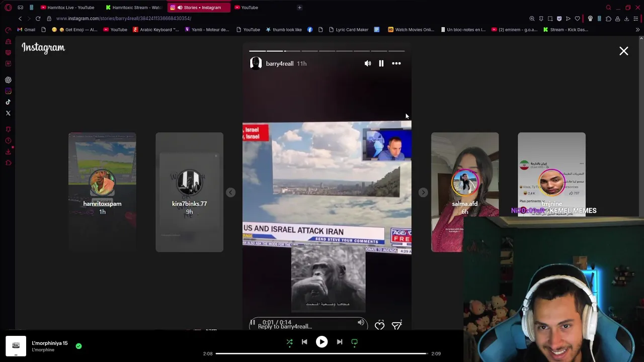Switch to the Hamritoxic Stream Kick tab

point(134,8)
